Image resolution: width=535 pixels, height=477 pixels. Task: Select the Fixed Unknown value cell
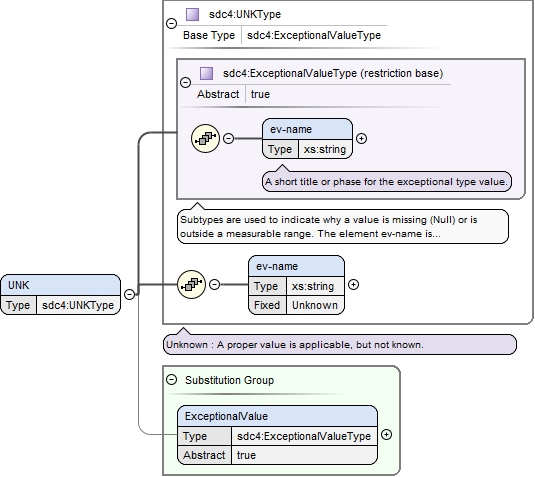tap(315, 305)
